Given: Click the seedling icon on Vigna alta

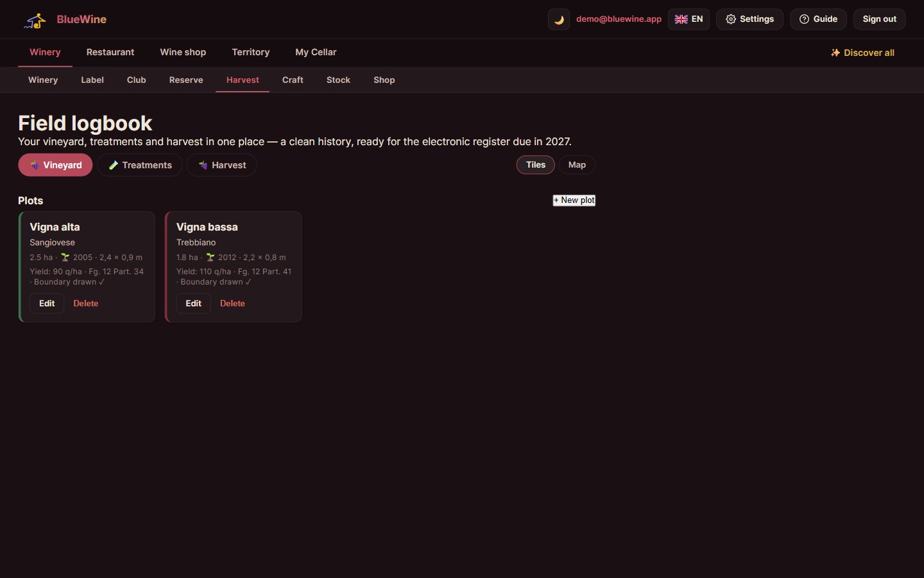Looking at the screenshot, I should (65, 257).
